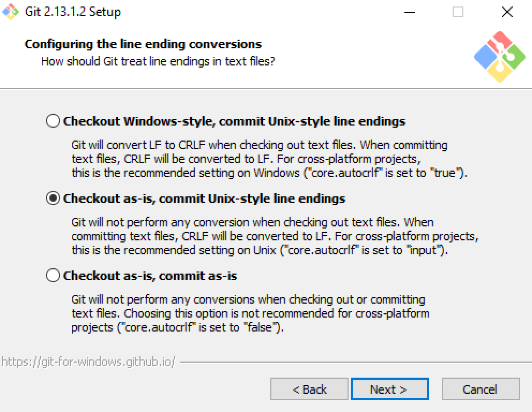Proceed by clicking Next
The image size is (532, 412).
389,389
